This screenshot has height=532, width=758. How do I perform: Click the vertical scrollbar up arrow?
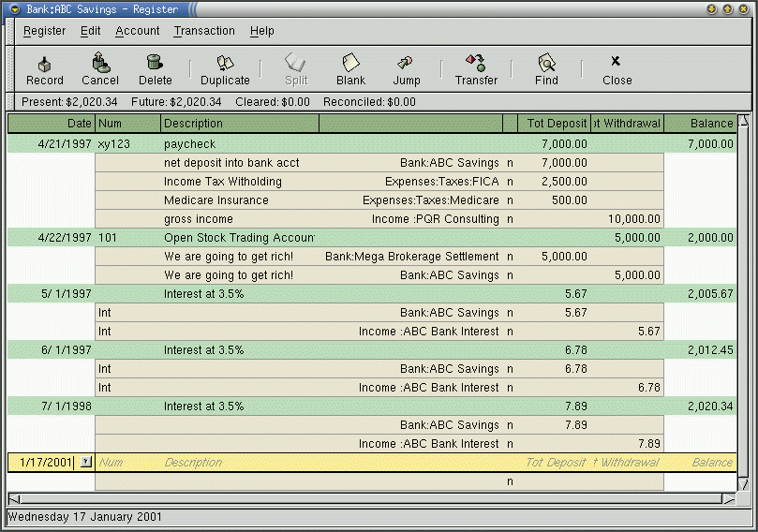(744, 122)
